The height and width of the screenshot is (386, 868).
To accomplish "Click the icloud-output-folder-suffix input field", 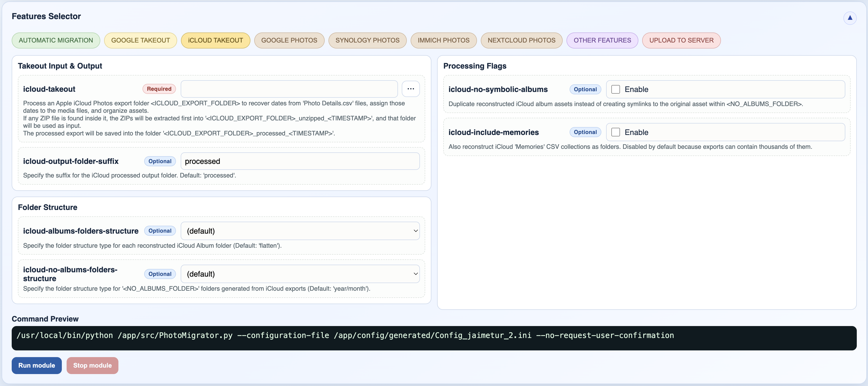I will [x=300, y=161].
